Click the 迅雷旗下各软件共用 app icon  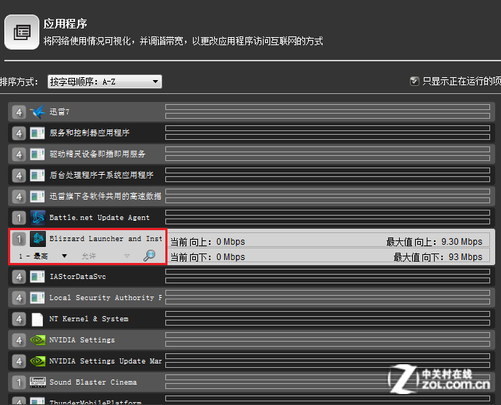point(37,196)
